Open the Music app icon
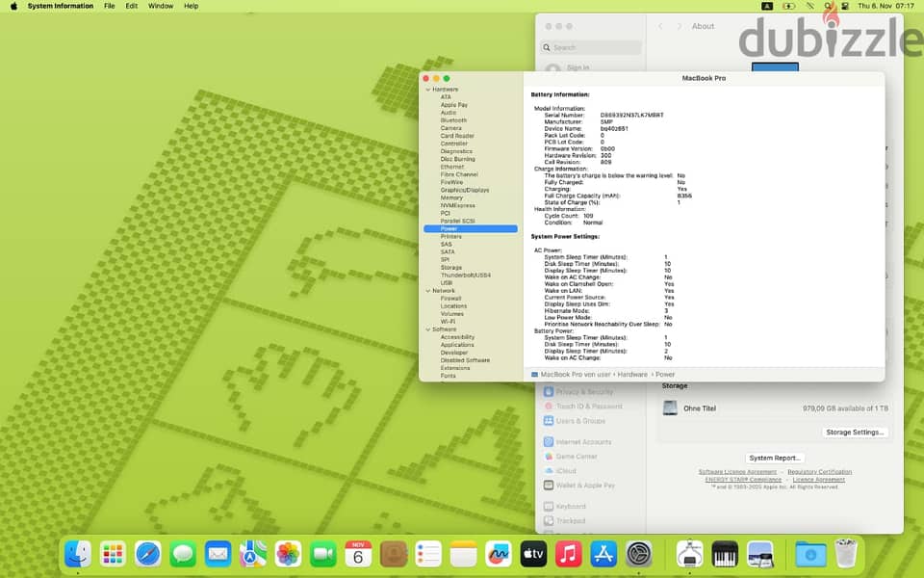Viewport: 924px width, 578px height. tap(568, 554)
